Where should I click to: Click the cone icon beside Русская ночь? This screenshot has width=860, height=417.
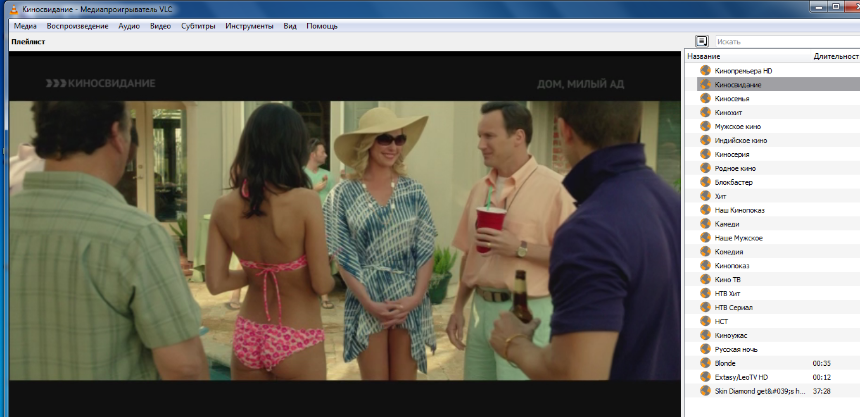pos(705,349)
